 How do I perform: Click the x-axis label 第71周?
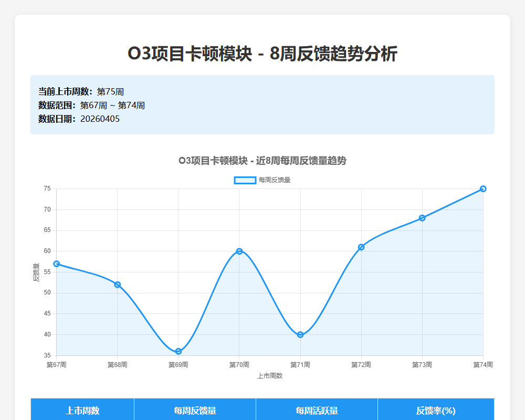(x=300, y=365)
